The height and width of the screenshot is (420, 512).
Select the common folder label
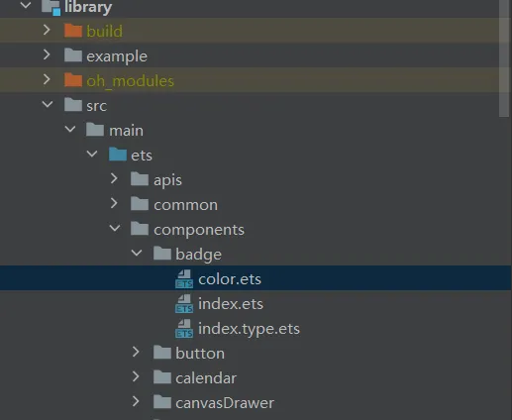tap(185, 205)
